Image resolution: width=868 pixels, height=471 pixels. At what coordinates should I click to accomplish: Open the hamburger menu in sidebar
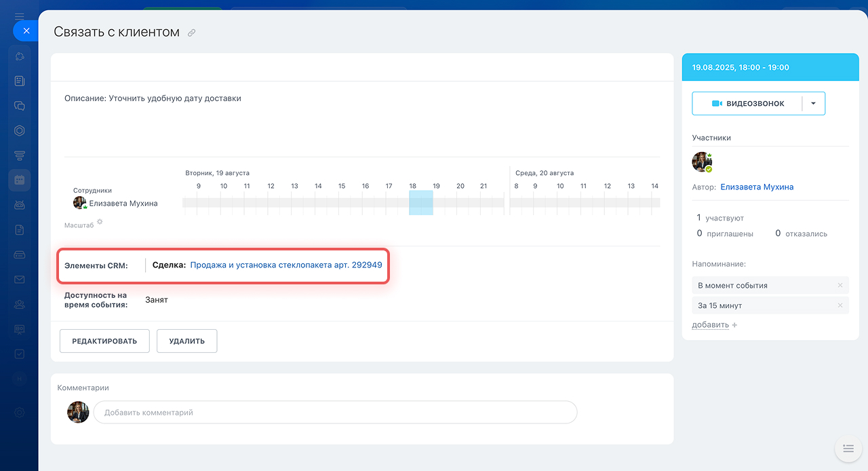[x=20, y=16]
